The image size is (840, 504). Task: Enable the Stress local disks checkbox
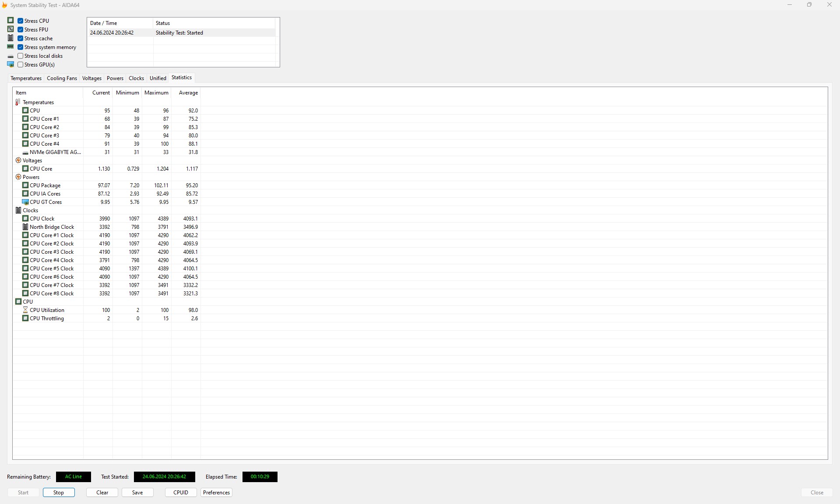pos(20,56)
